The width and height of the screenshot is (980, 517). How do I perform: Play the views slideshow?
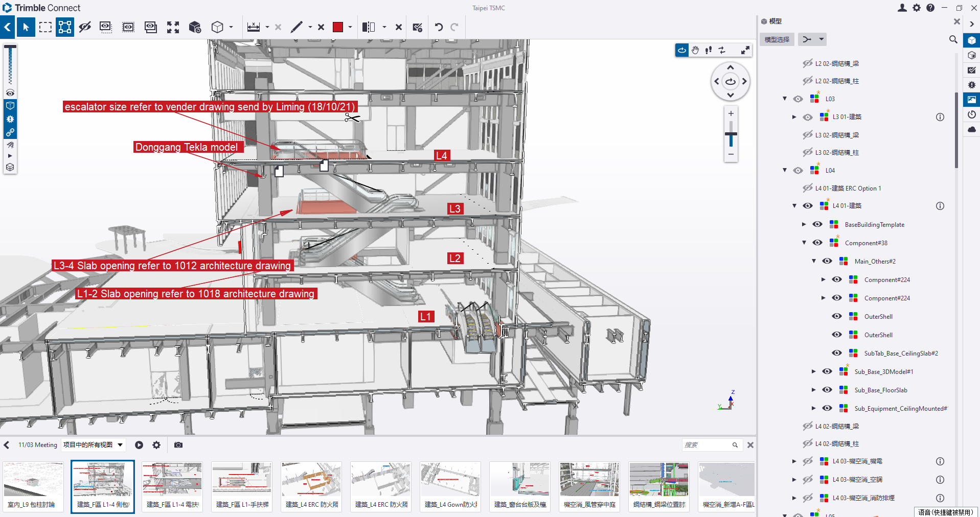coord(139,445)
